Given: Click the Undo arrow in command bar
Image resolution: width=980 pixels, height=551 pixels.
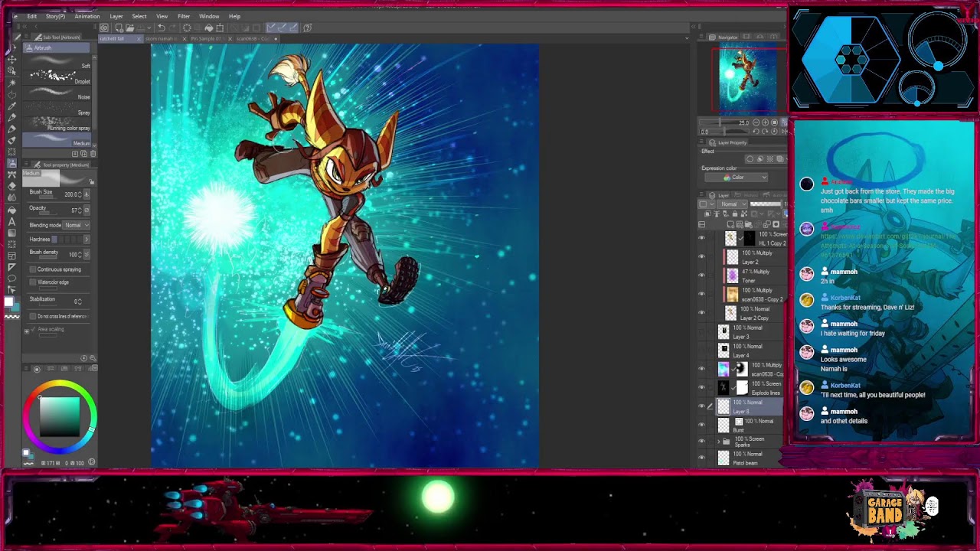Looking at the screenshot, I should (162, 28).
